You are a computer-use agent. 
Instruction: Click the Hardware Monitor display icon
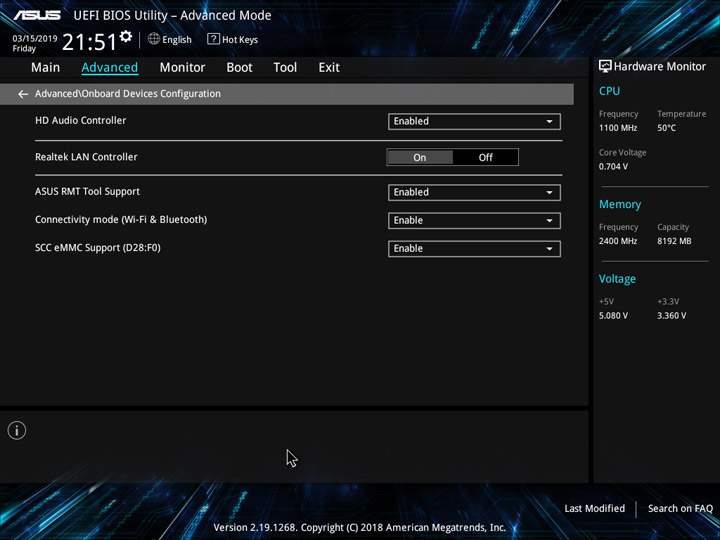(605, 66)
